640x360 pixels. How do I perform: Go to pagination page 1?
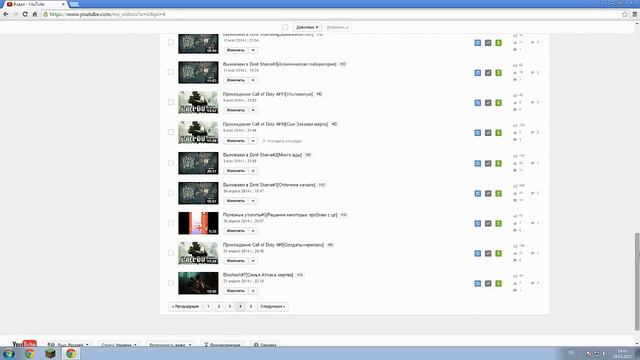[x=208, y=307]
